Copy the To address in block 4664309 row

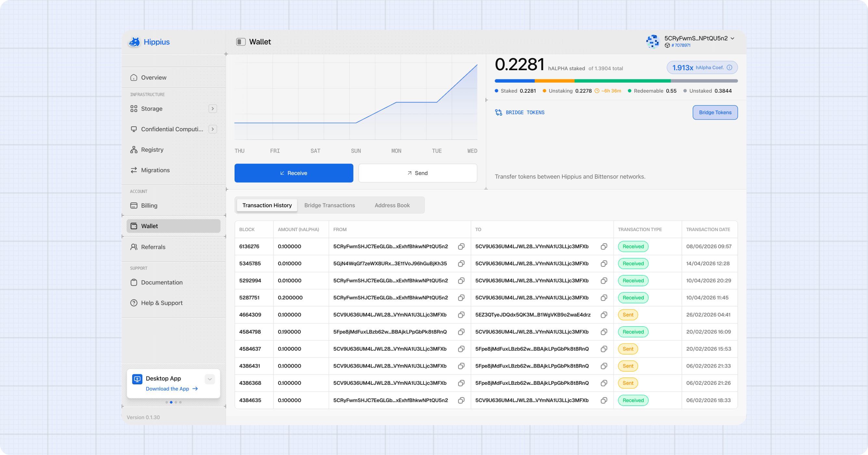coord(604,315)
